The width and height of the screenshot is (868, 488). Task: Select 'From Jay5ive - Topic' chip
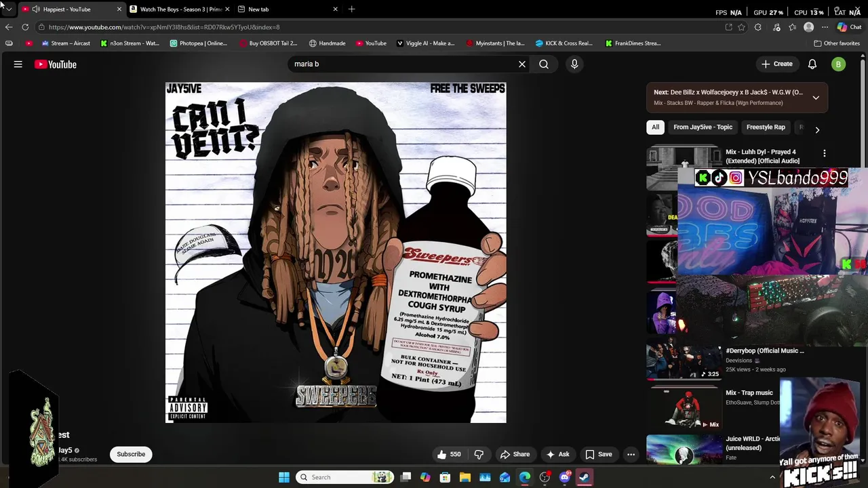703,127
